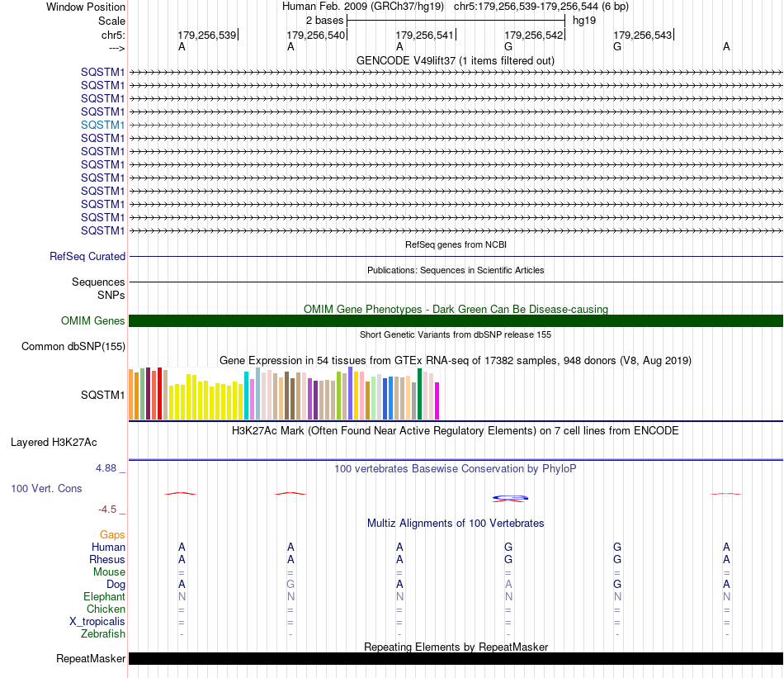Click the dark green bar in GTEx chart

point(419,394)
